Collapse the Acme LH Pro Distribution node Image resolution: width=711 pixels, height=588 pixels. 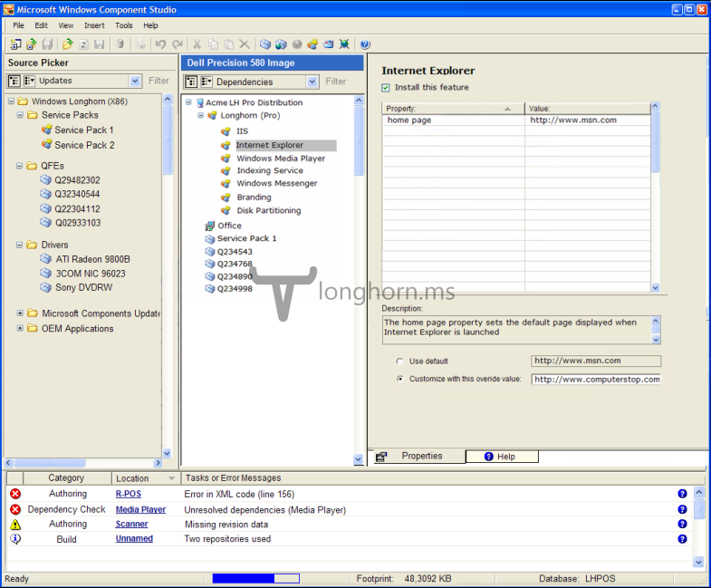click(188, 102)
